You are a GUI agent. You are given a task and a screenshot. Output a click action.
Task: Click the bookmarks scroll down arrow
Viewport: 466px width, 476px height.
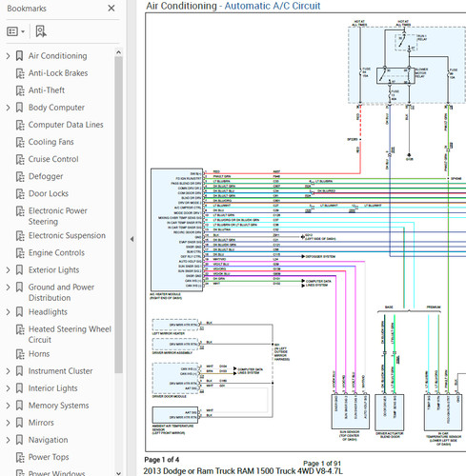pos(118,473)
